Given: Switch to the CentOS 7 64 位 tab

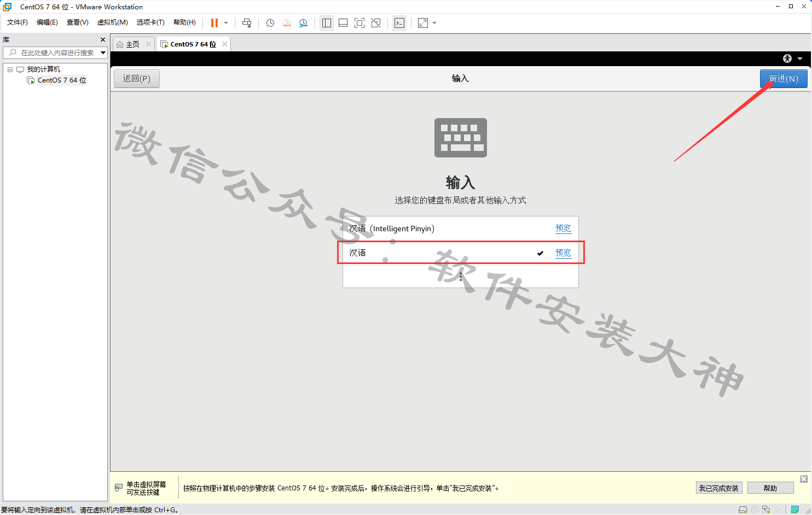Looking at the screenshot, I should (193, 44).
